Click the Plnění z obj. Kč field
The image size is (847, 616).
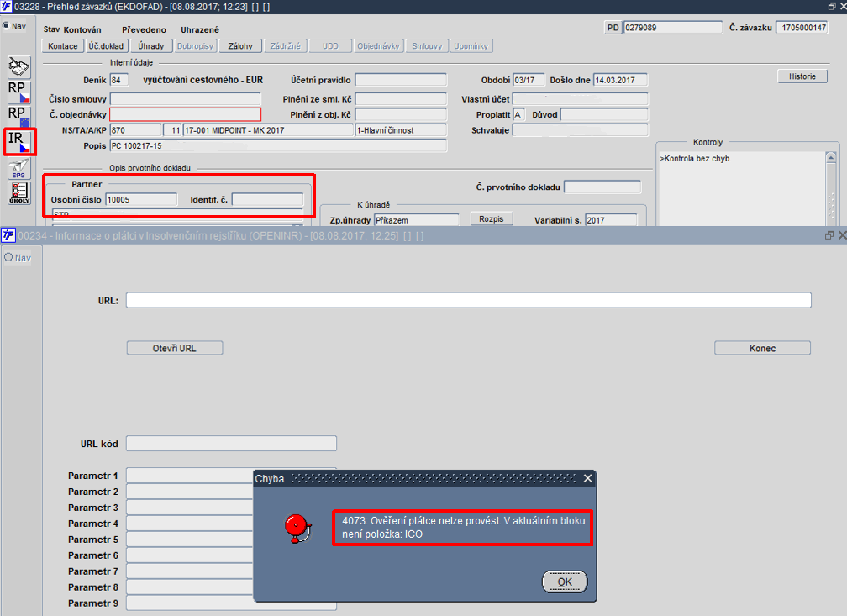[x=401, y=114]
